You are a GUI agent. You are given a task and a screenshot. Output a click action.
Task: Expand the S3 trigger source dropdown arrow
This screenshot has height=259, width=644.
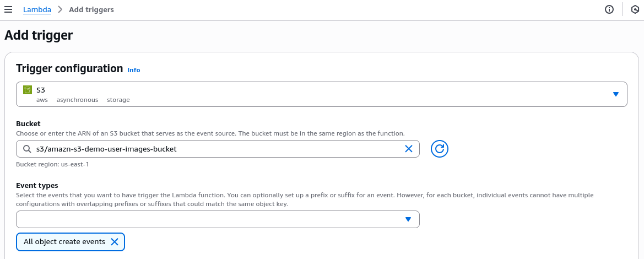(616, 94)
